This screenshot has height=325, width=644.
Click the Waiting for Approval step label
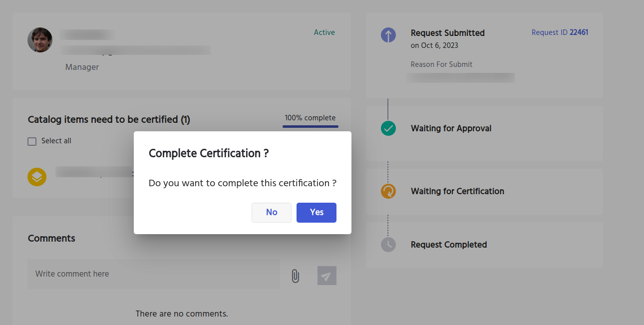pos(451,128)
